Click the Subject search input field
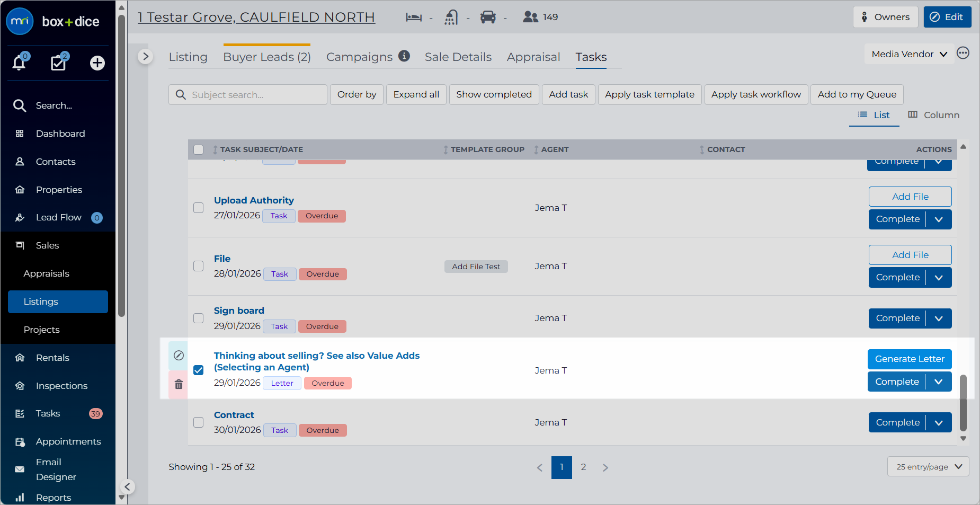 tap(248, 94)
